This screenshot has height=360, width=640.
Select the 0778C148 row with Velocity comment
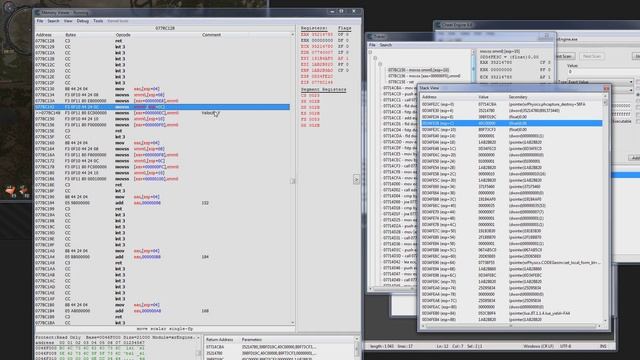tap(162, 113)
